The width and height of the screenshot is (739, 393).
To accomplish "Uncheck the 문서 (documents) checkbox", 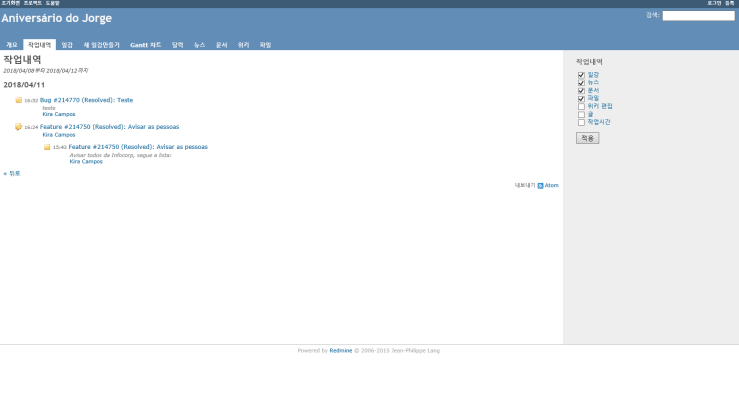I will (x=581, y=90).
